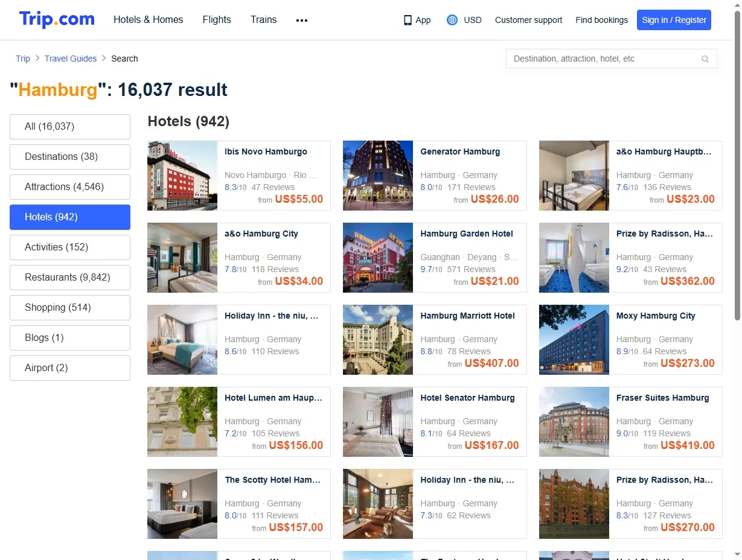Click US$26.00 price text
This screenshot has width=742, height=560.
pos(494,199)
